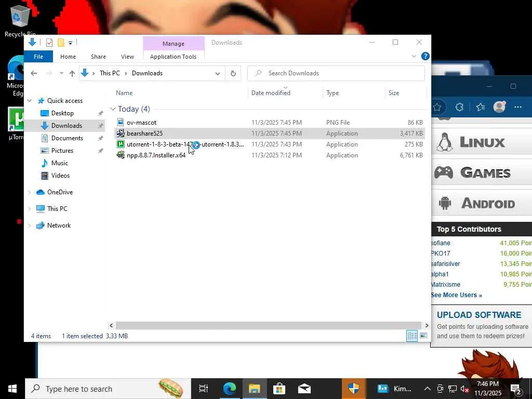The width and height of the screenshot is (532, 399).
Task: Collapse the Today (4) group
Action: pyautogui.click(x=113, y=109)
